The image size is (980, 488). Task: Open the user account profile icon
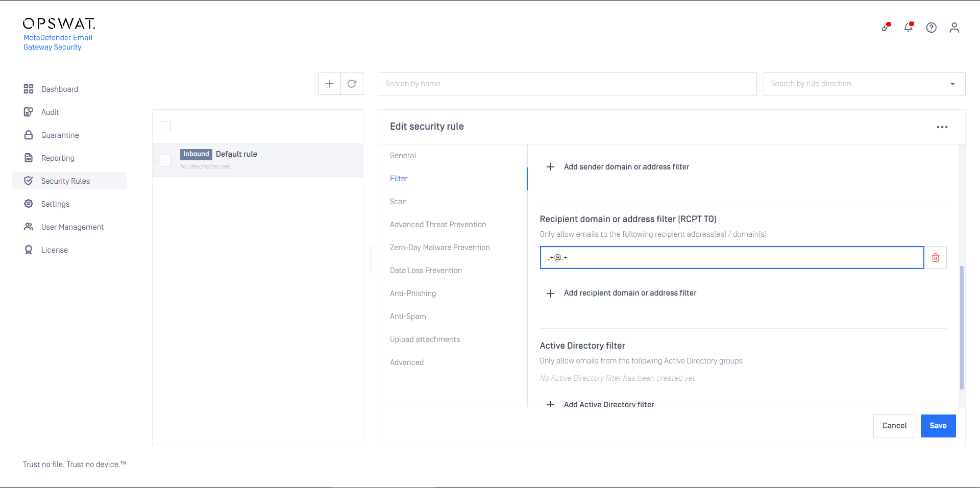coord(954,28)
